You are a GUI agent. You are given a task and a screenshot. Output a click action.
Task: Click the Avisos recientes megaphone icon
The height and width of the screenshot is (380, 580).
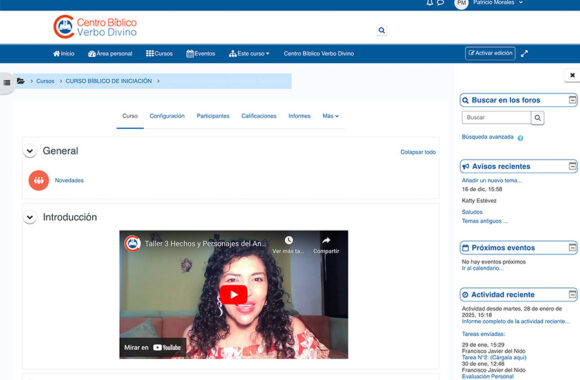466,167
